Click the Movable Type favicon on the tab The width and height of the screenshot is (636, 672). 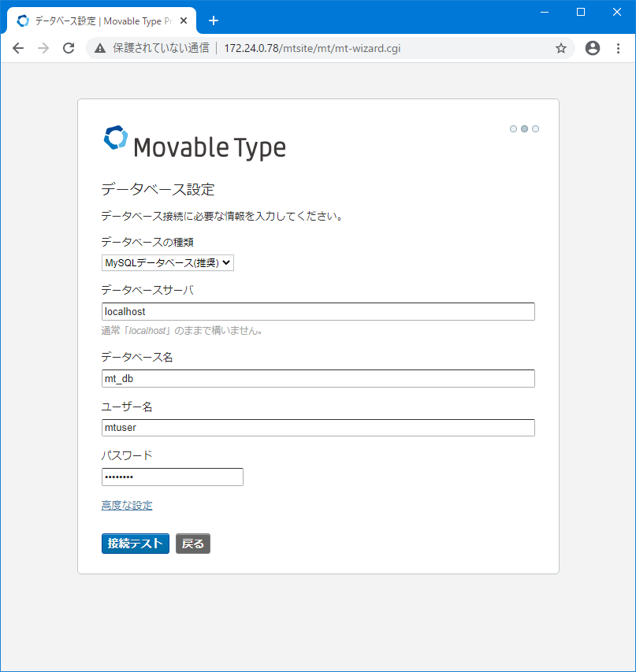pos(22,20)
